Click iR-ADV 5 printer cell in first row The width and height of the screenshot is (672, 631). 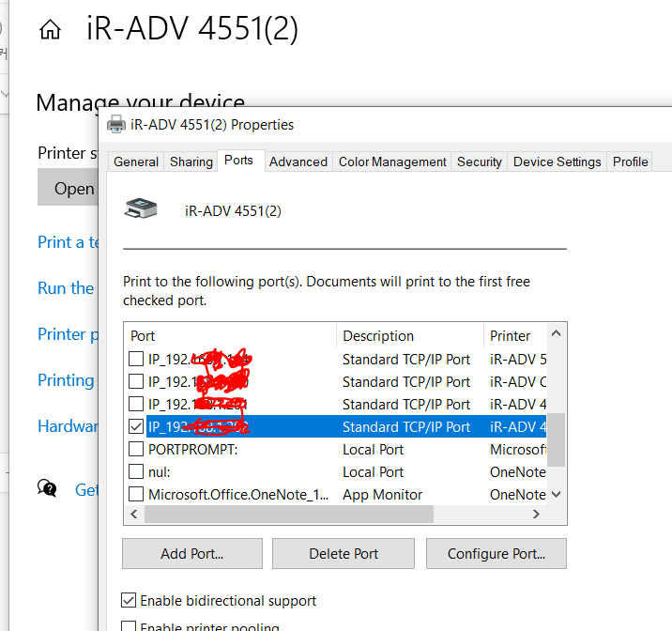pos(518,360)
